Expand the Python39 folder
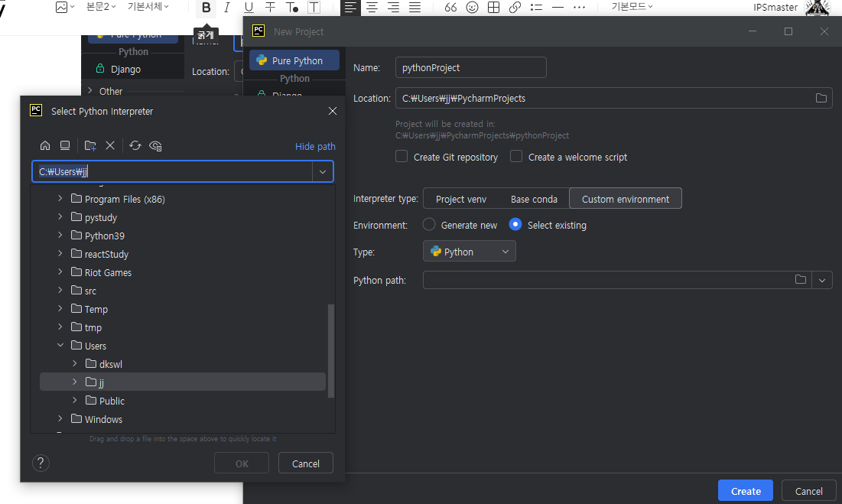The height and width of the screenshot is (504, 842). coord(60,235)
